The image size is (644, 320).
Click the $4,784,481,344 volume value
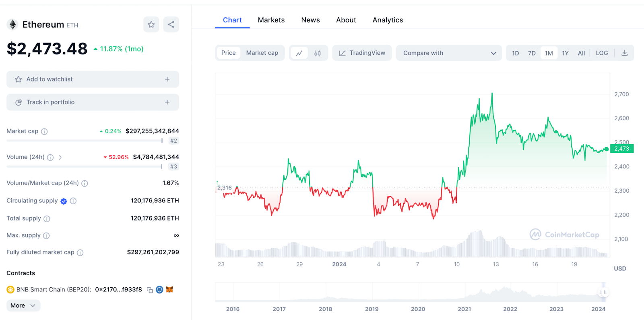[156, 157]
